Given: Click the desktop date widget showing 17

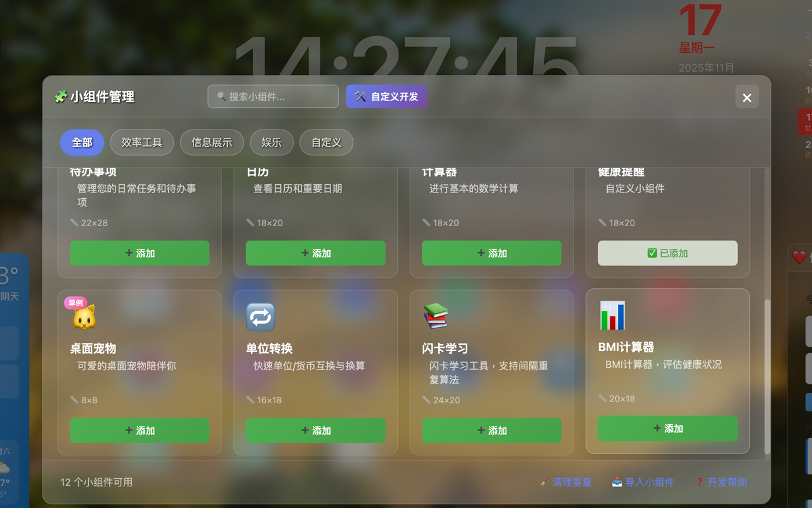Looking at the screenshot, I should click(700, 25).
